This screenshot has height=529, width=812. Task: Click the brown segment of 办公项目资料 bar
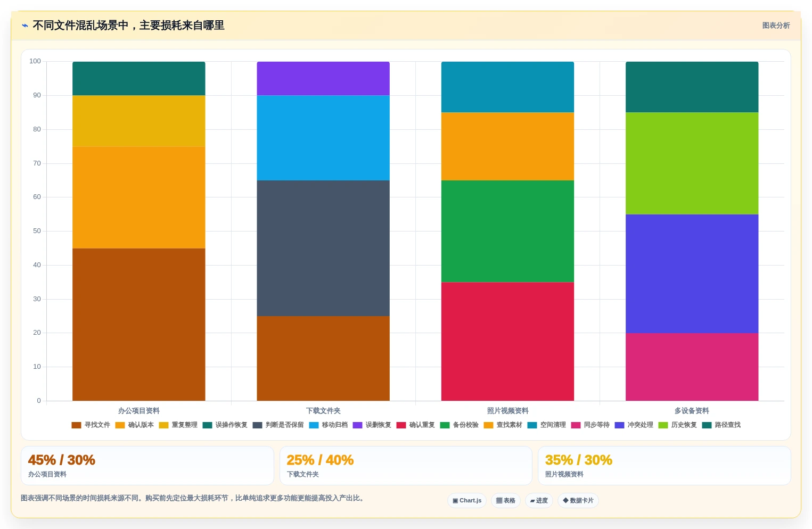[139, 325]
